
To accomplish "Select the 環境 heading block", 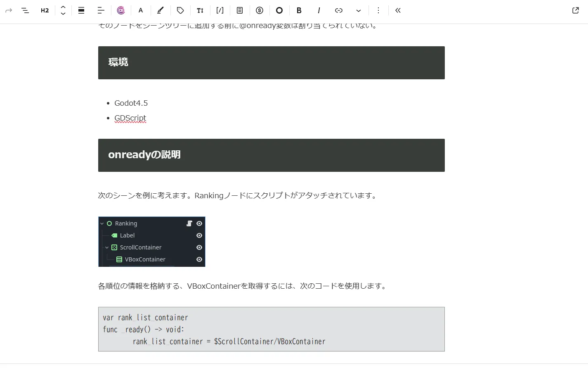I will pyautogui.click(x=272, y=63).
